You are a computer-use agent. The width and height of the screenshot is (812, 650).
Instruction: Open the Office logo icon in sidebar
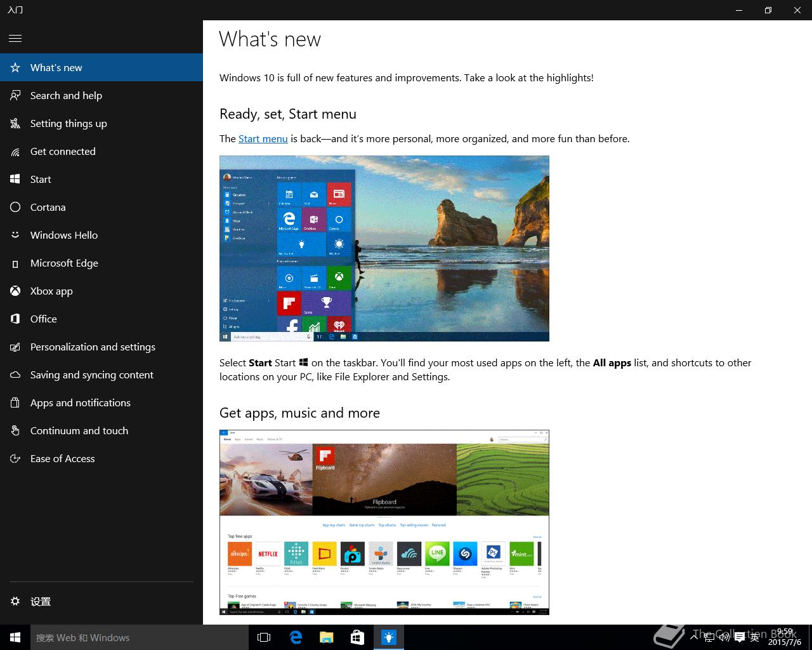[x=15, y=319]
